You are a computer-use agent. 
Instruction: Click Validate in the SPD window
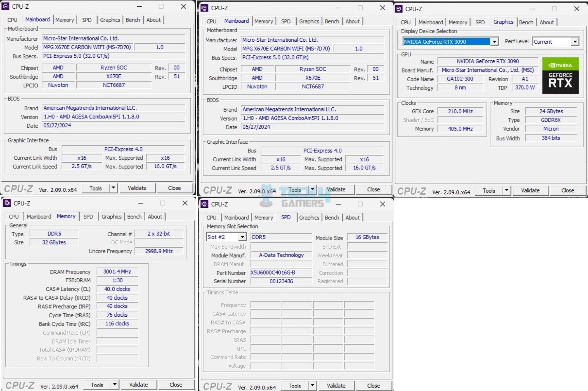coord(336,386)
